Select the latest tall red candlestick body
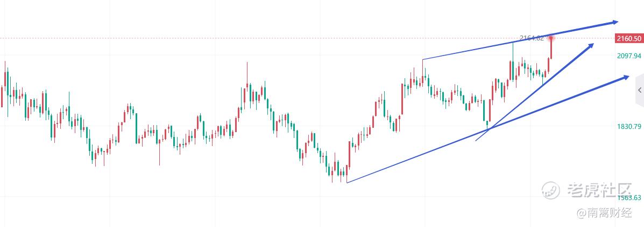 click(551, 49)
